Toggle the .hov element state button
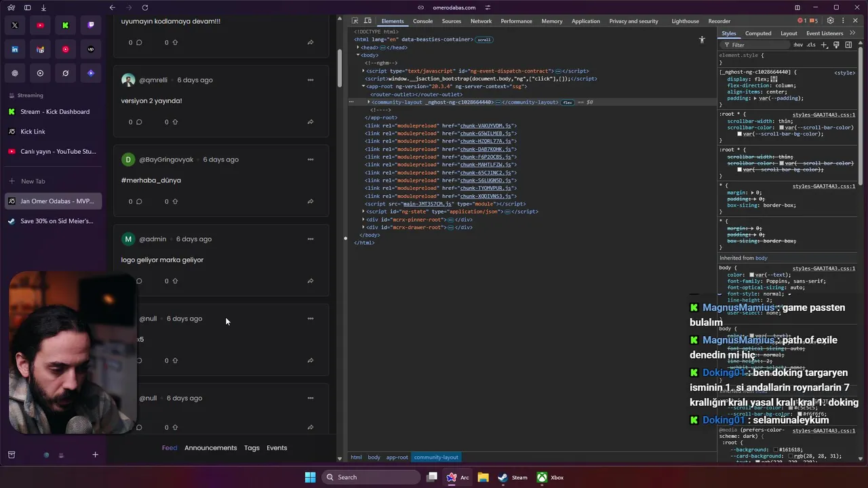 coord(798,45)
